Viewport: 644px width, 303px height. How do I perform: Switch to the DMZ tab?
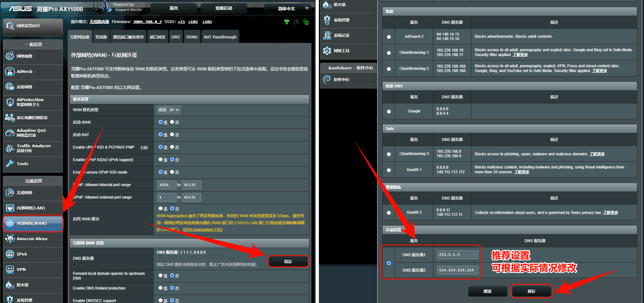176,37
